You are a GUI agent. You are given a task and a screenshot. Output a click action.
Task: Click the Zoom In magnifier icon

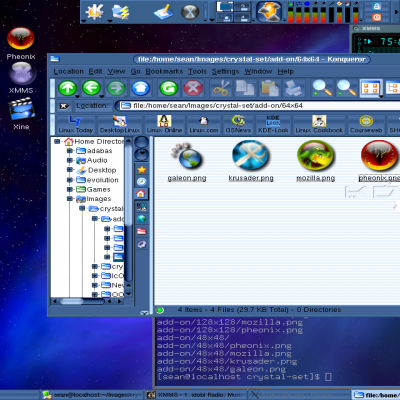[322, 88]
